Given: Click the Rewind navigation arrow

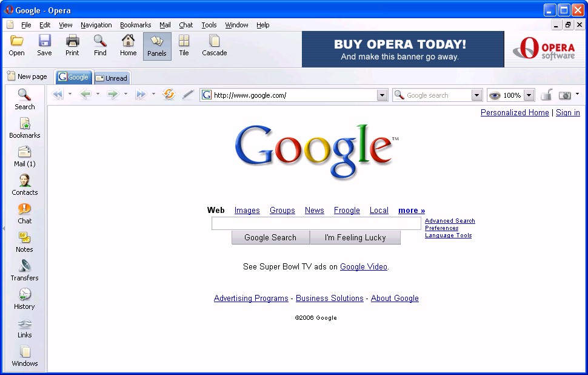Looking at the screenshot, I should 58,94.
